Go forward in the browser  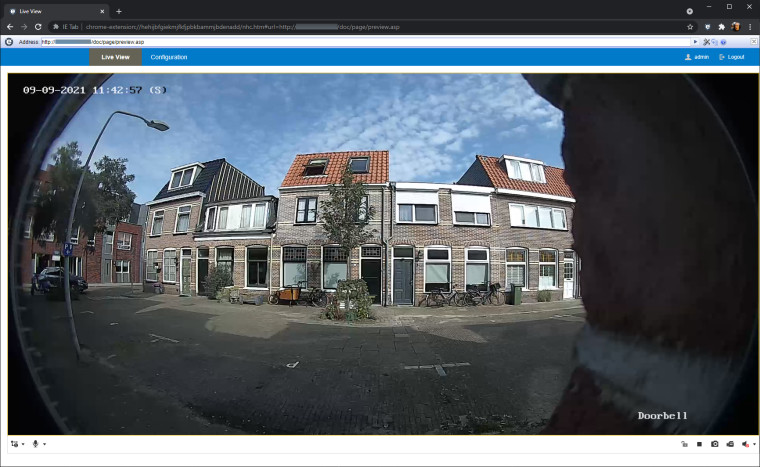(x=24, y=27)
